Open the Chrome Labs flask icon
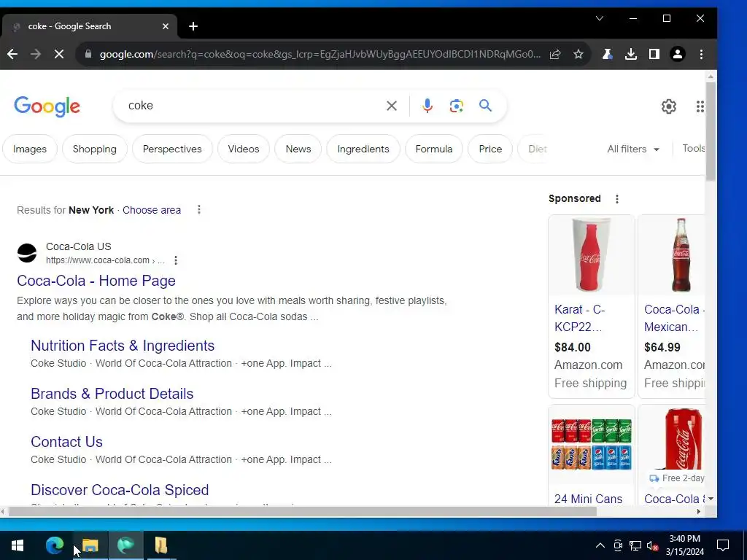This screenshot has height=560, width=747. coord(607,54)
